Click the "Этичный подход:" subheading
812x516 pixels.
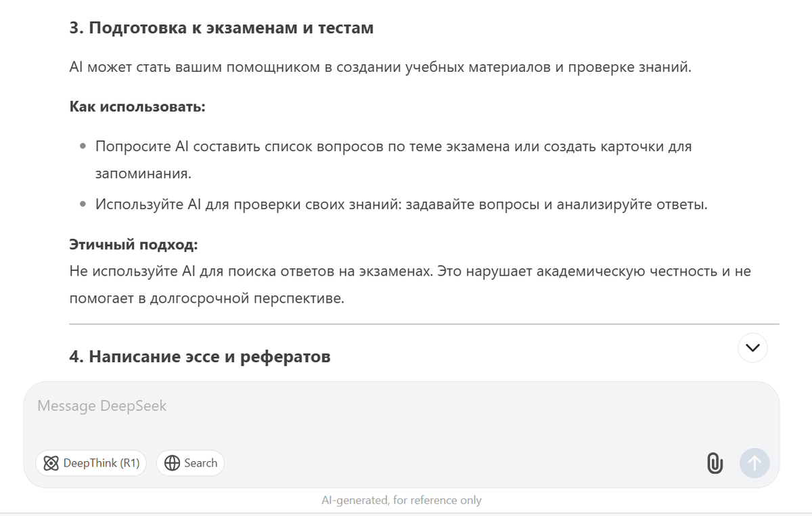tap(133, 245)
